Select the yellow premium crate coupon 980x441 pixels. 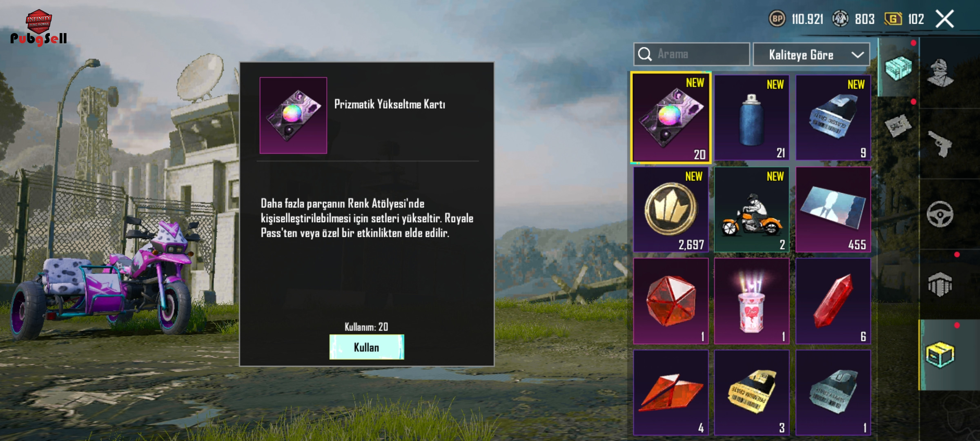(752, 392)
